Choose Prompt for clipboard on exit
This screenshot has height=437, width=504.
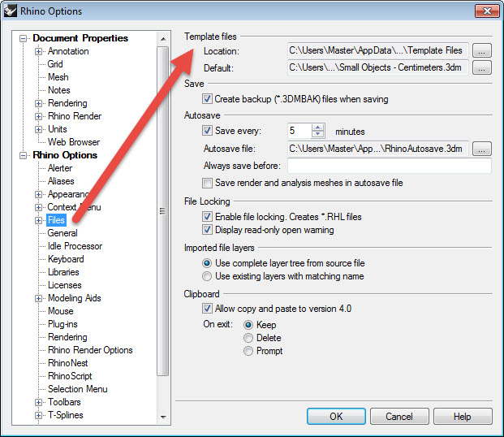[248, 351]
